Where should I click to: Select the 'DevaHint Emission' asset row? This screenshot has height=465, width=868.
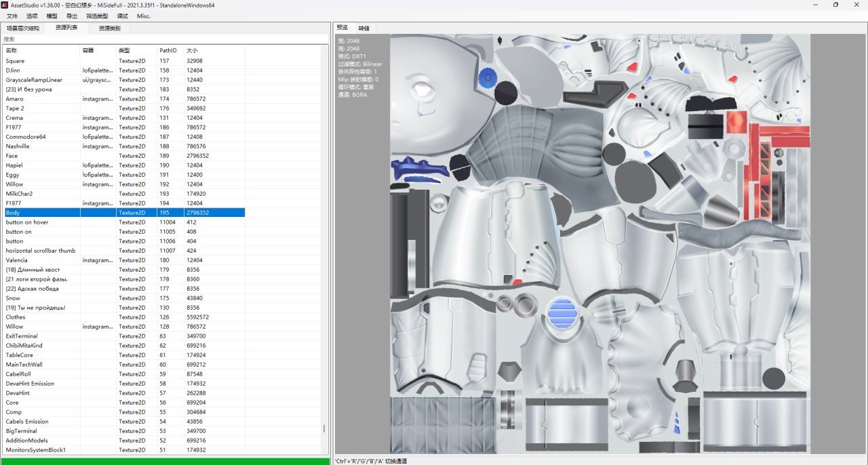pos(124,384)
